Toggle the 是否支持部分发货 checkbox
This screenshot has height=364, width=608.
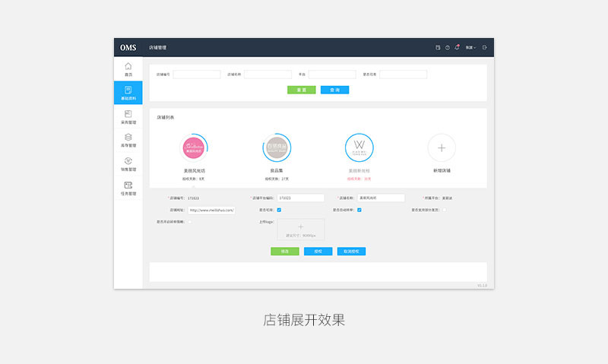(x=445, y=210)
